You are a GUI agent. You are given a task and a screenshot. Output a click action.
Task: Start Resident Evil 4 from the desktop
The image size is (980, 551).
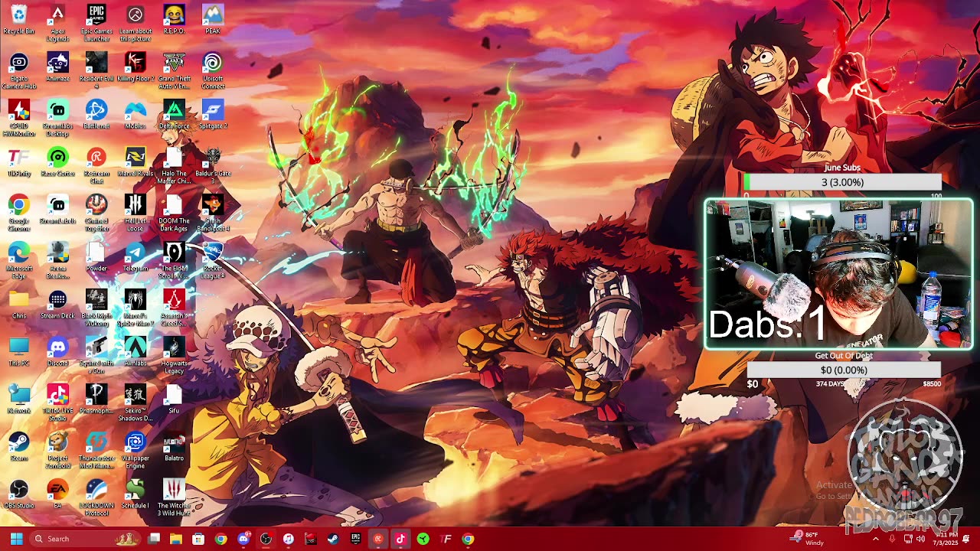tap(96, 70)
